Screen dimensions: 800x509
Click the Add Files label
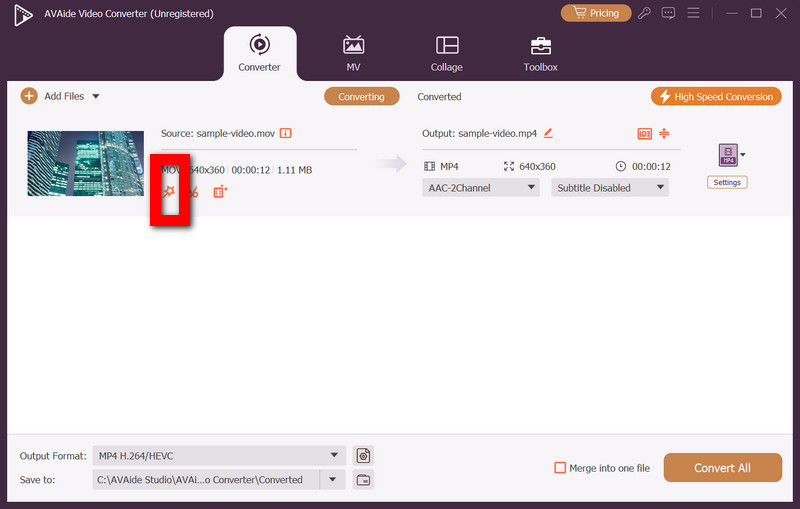tap(64, 96)
